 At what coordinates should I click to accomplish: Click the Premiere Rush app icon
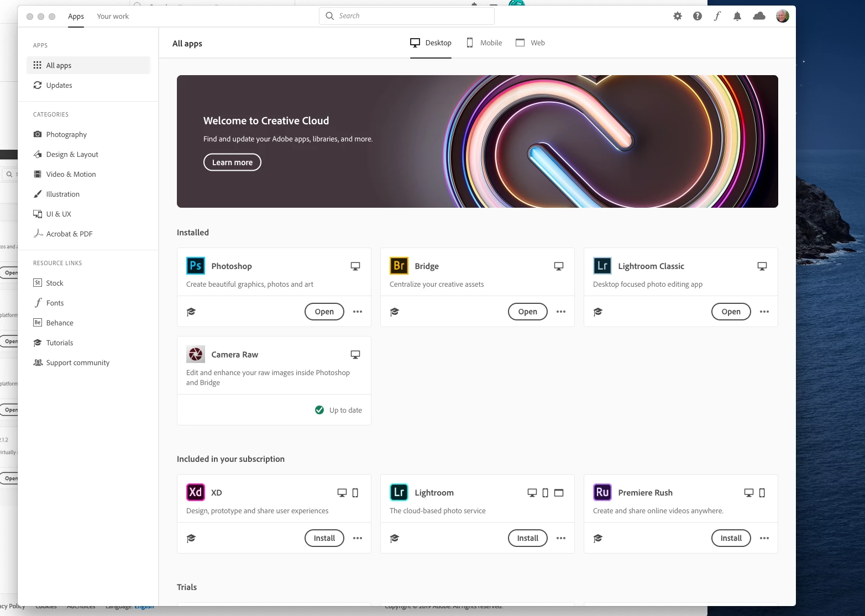click(x=602, y=492)
